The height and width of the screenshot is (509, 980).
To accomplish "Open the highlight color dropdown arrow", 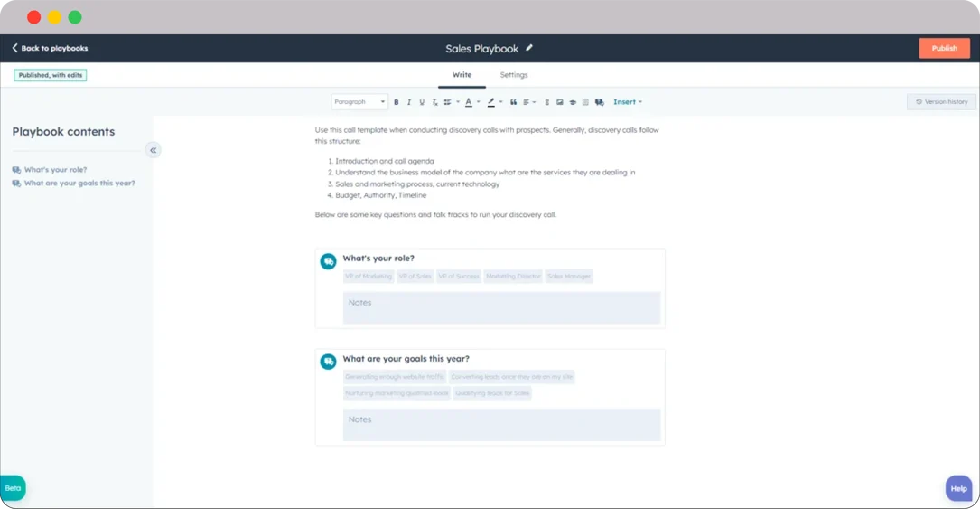I will pos(500,102).
